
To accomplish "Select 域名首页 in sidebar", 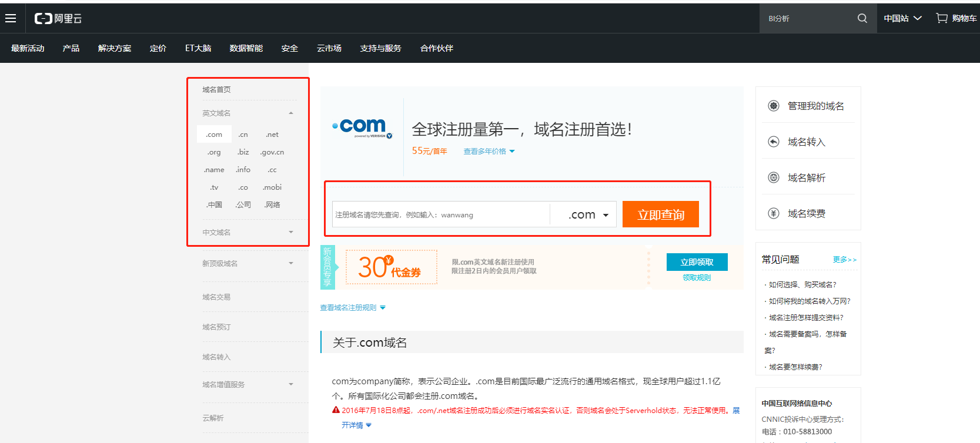I will pyautogui.click(x=216, y=89).
